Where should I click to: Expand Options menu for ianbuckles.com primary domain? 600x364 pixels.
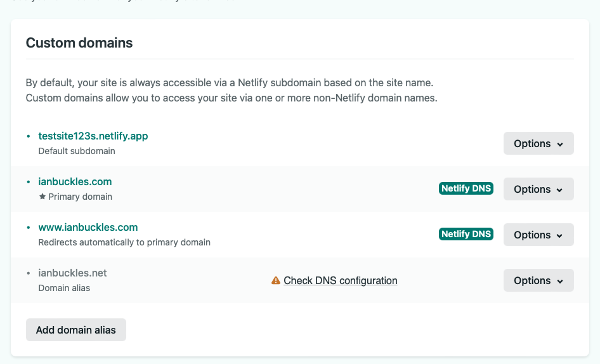tap(538, 189)
